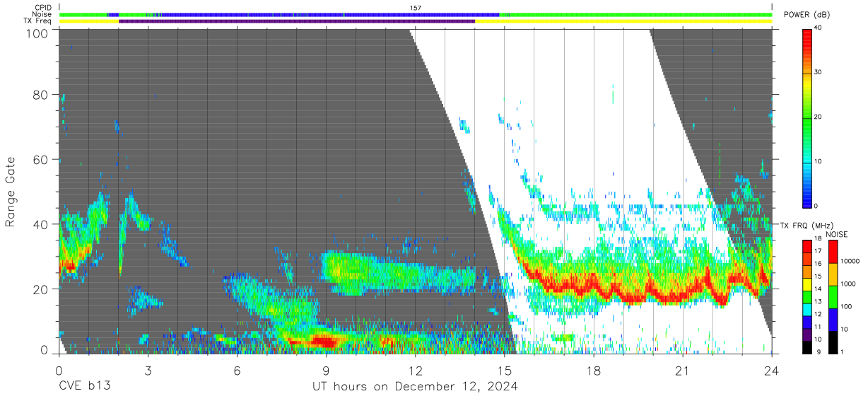Click the "1000" tick on the NOISE scale
Viewport: 868px width, 401px height.
pyautogui.click(x=848, y=284)
